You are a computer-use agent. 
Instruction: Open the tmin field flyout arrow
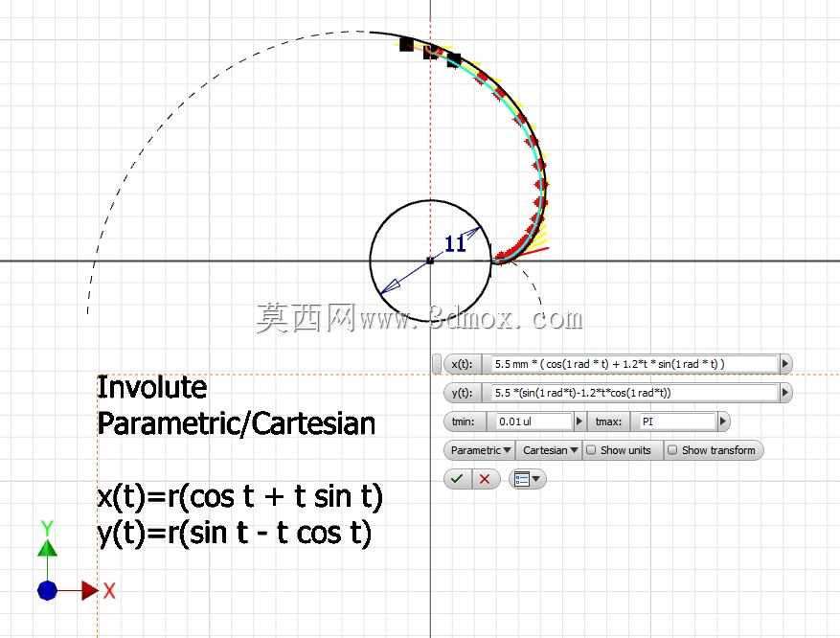579,422
